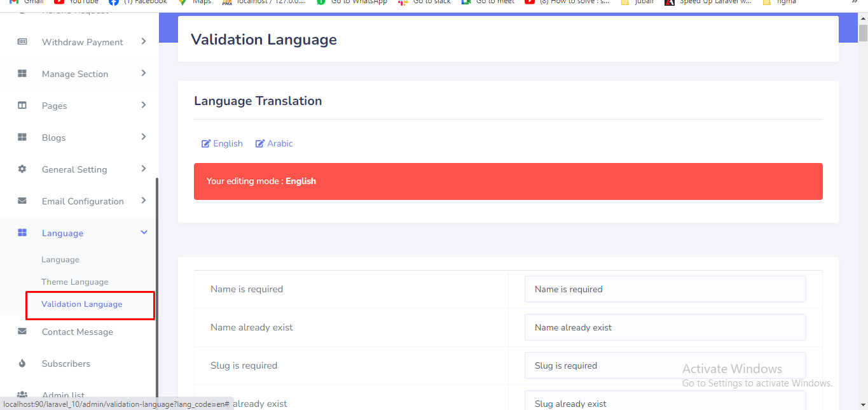Viewport: 868px width, 410px height.
Task: Click the 'Name is required' input field
Action: click(x=665, y=289)
